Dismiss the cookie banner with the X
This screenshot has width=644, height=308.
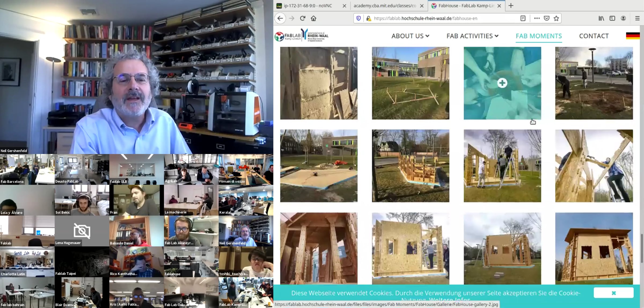[x=614, y=293]
